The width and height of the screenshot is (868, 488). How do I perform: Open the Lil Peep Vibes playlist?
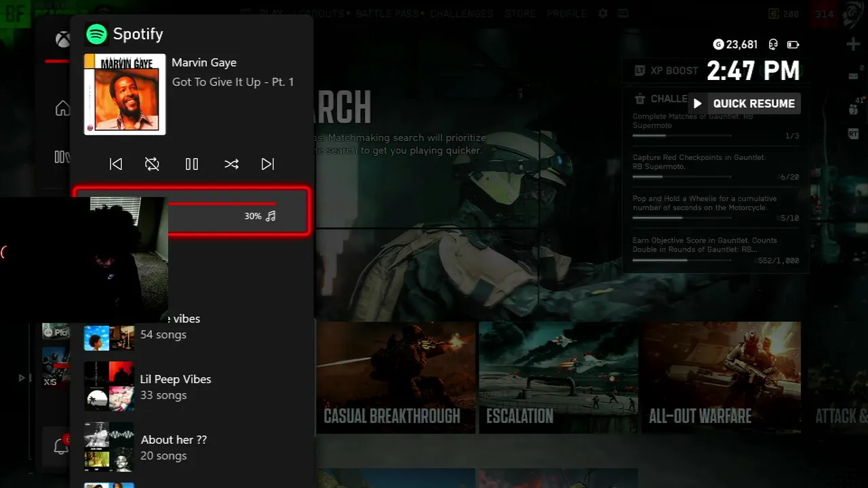coord(192,387)
